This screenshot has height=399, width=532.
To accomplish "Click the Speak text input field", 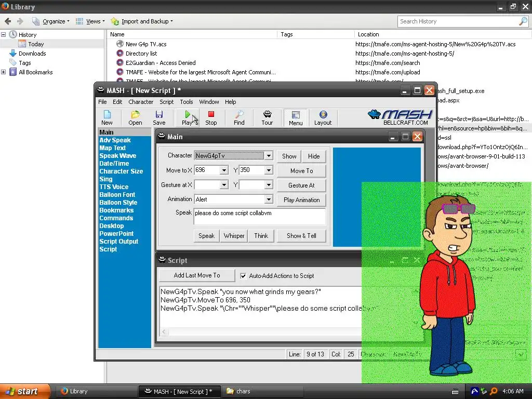I will coord(260,217).
